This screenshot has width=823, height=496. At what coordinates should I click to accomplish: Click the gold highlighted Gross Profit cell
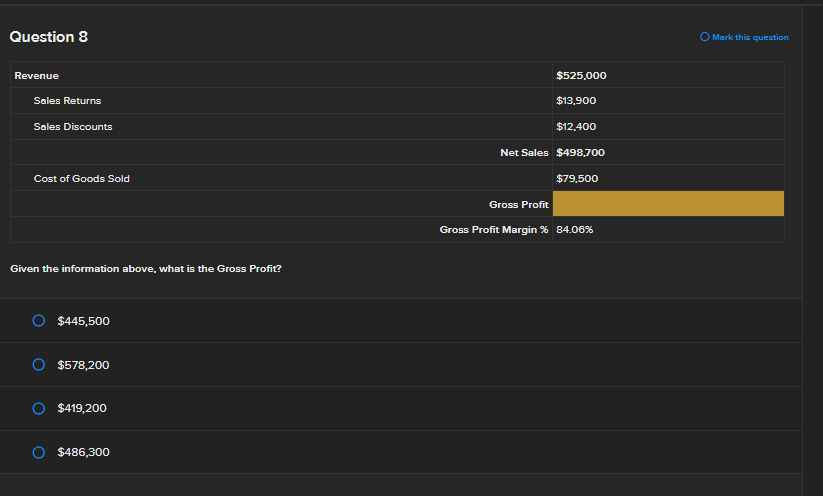click(x=668, y=204)
